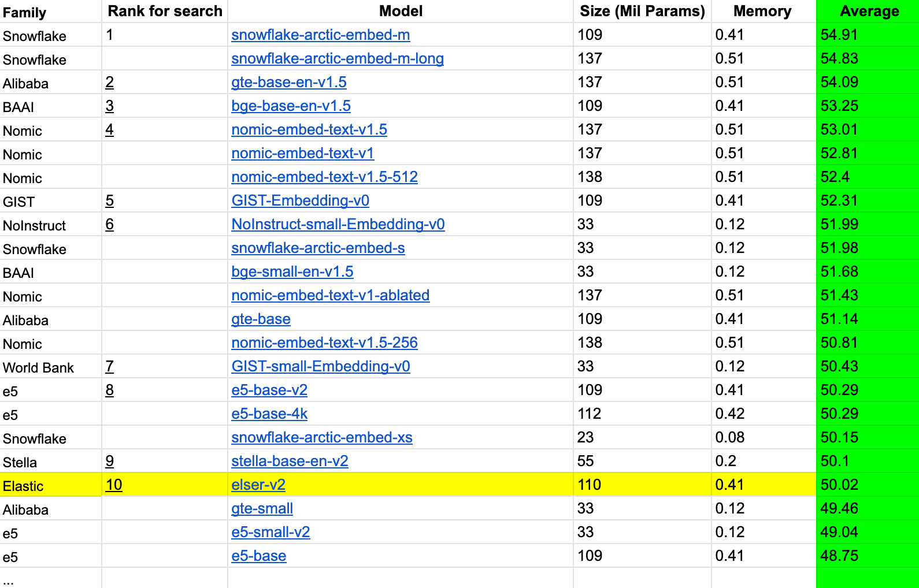919x588 pixels.
Task: Open the e5-base model link
Action: point(259,556)
